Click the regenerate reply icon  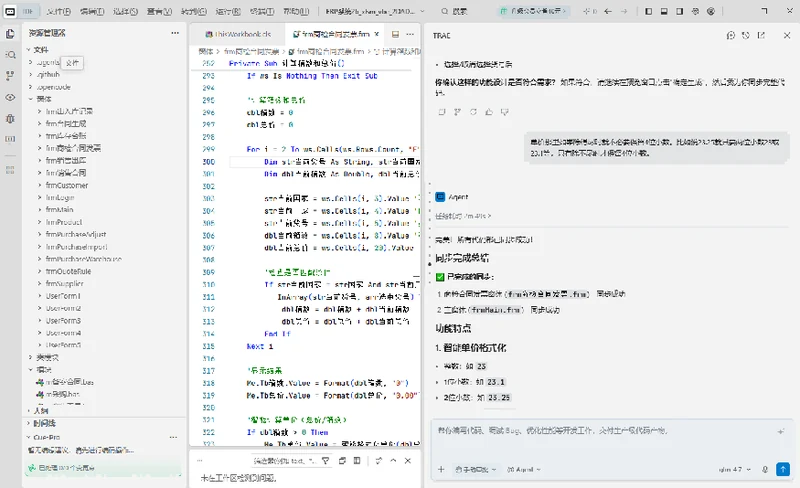(x=473, y=112)
